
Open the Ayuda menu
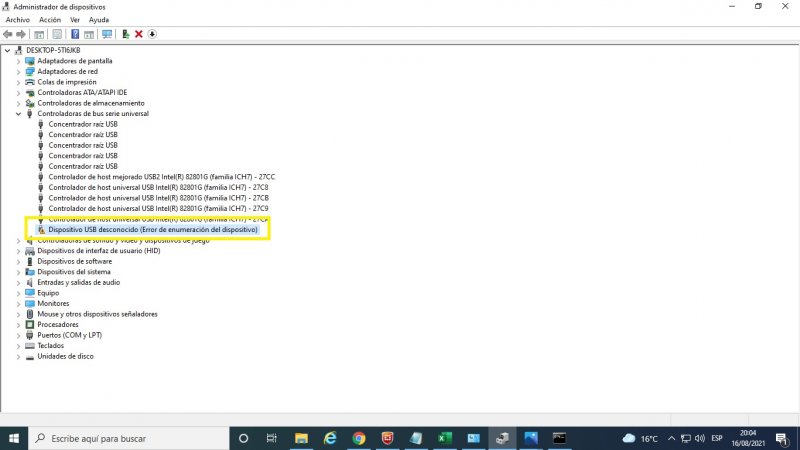(x=99, y=20)
